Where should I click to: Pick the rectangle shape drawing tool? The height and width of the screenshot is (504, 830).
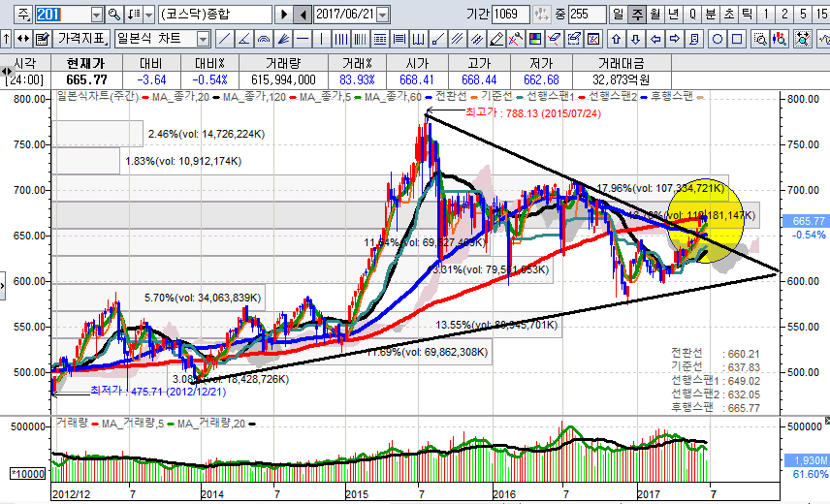(x=738, y=39)
